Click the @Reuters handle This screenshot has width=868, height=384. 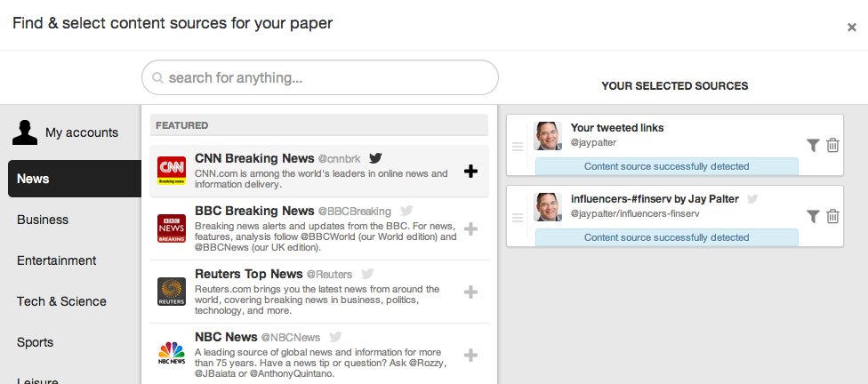point(329,275)
